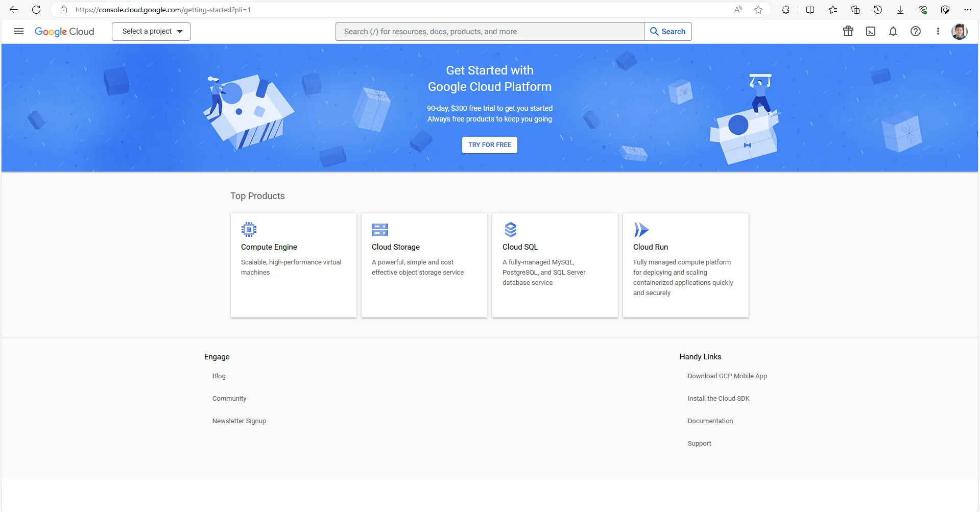Viewport: 980px width, 512px height.
Task: Click the Engage section heading
Action: 217,357
